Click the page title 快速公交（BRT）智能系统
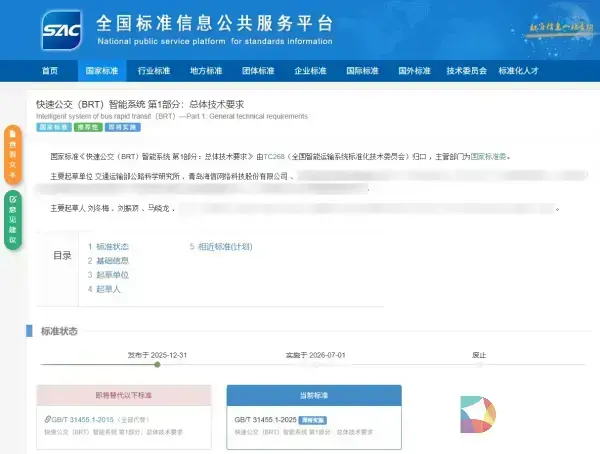This screenshot has width=600, height=454. [x=140, y=105]
